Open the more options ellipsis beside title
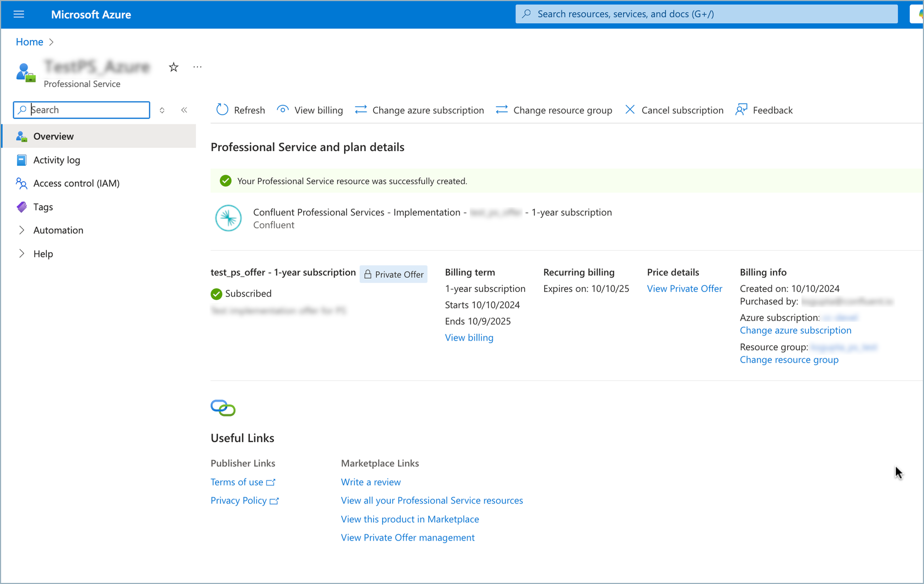The height and width of the screenshot is (584, 924). click(x=197, y=67)
